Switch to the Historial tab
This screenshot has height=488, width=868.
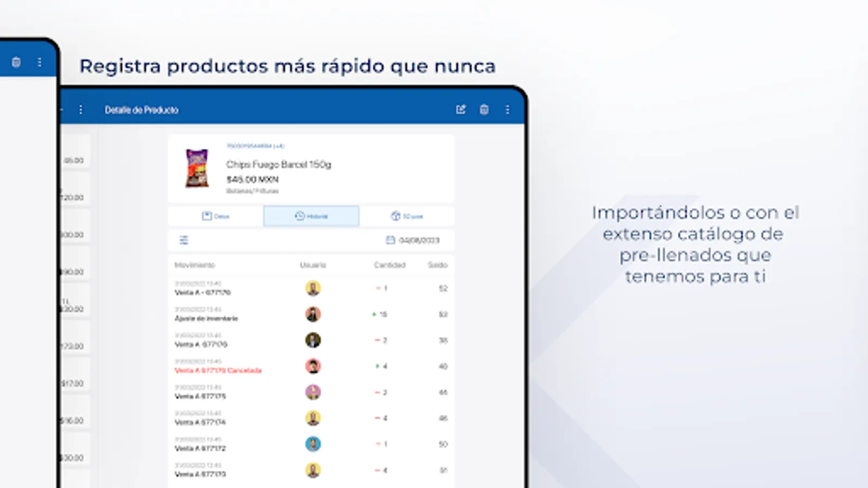[x=311, y=216]
